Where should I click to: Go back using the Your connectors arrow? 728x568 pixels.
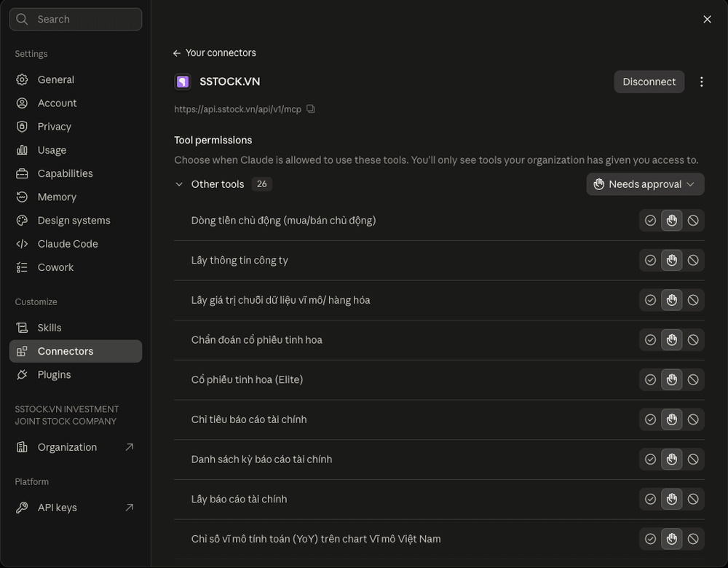[177, 53]
